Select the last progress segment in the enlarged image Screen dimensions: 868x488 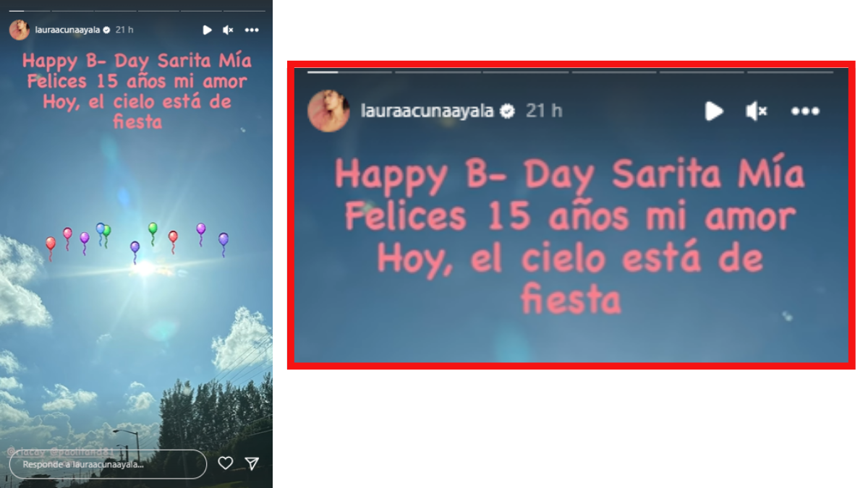(x=790, y=72)
